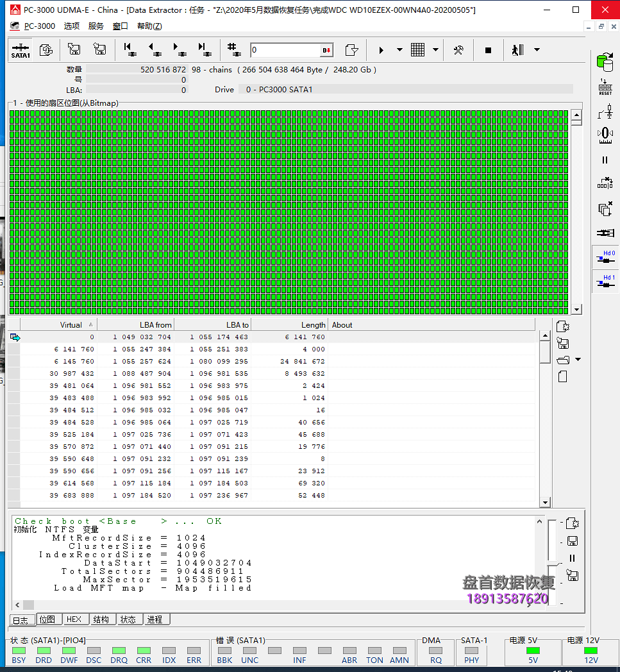
Task: Click the log horizontal scrollbar left arrow
Action: [x=17, y=605]
